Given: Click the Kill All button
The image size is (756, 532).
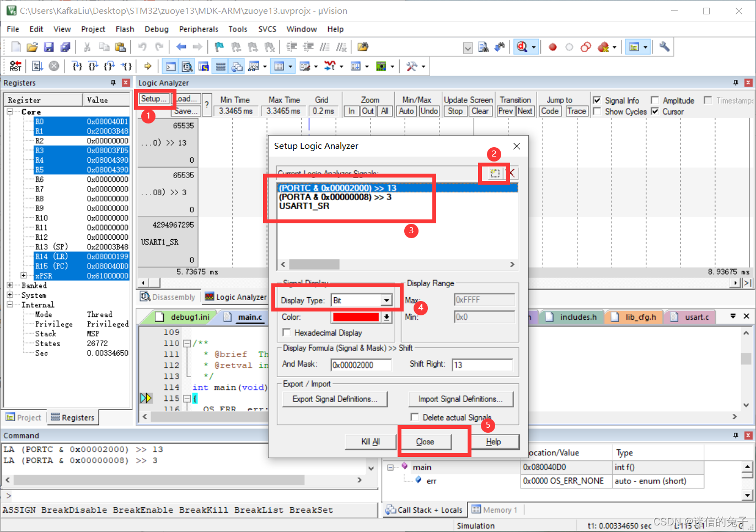Looking at the screenshot, I should 371,442.
